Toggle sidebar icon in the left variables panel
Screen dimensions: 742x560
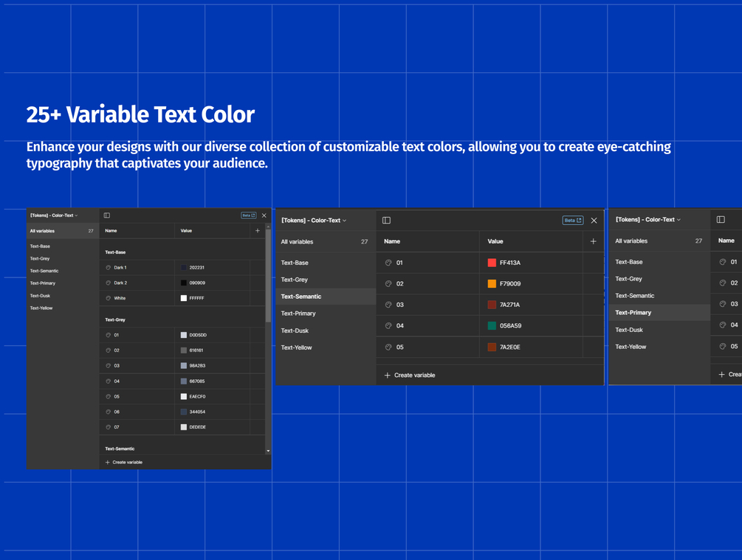[x=107, y=215]
